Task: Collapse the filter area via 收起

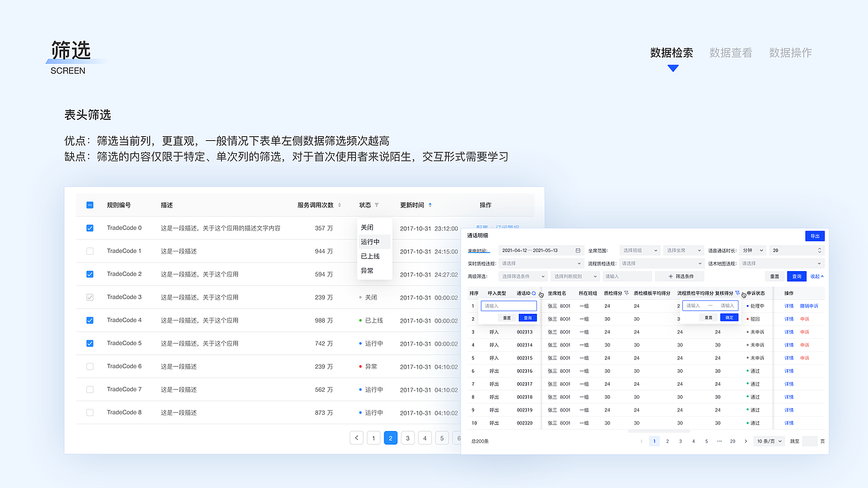Action: point(815,276)
